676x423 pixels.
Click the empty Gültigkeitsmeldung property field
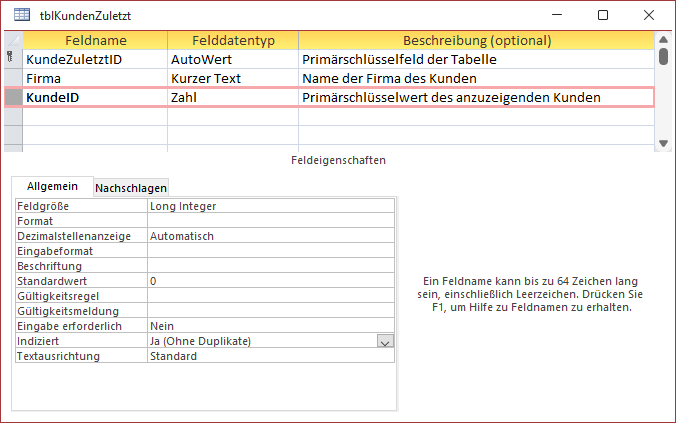click(271, 311)
